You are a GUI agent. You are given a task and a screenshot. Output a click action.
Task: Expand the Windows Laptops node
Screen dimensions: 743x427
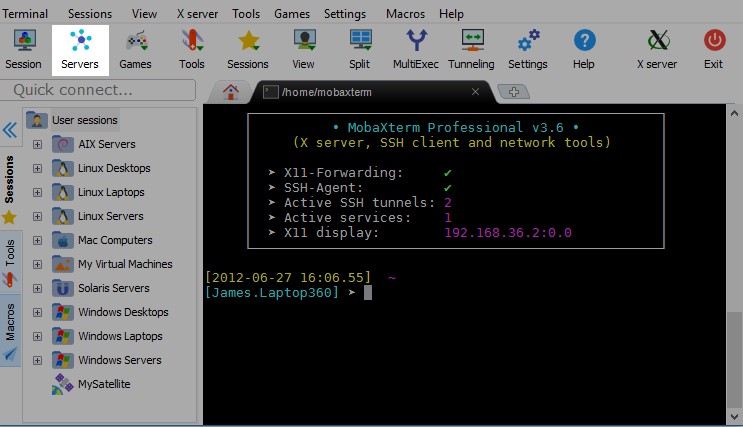37,336
